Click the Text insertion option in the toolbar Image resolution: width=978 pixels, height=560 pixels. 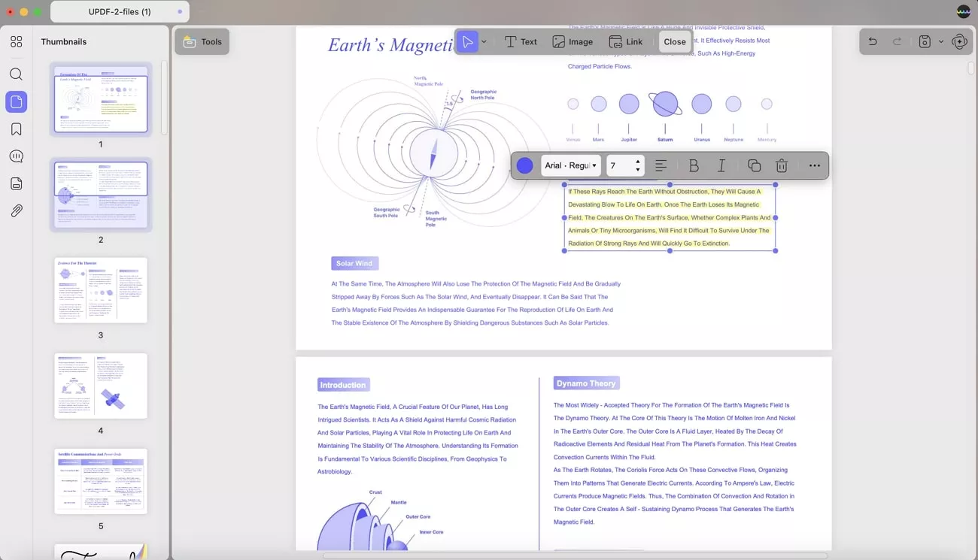click(x=520, y=41)
